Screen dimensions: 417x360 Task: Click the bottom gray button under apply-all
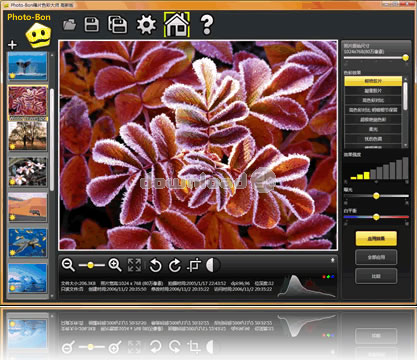[376, 276]
